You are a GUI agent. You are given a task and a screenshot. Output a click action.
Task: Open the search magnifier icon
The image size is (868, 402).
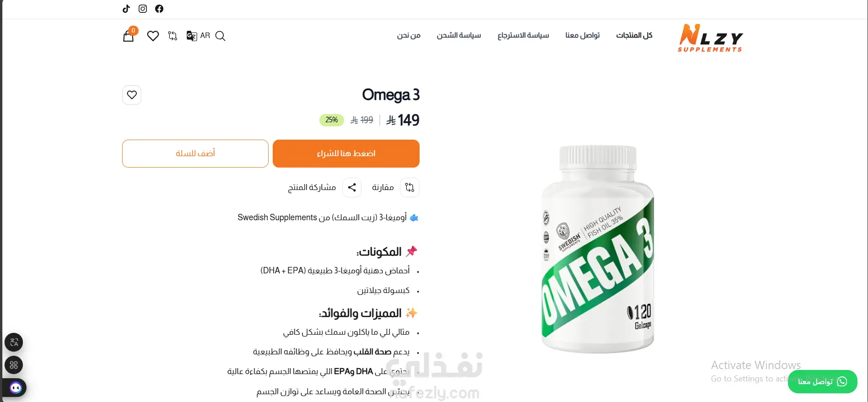coord(220,36)
